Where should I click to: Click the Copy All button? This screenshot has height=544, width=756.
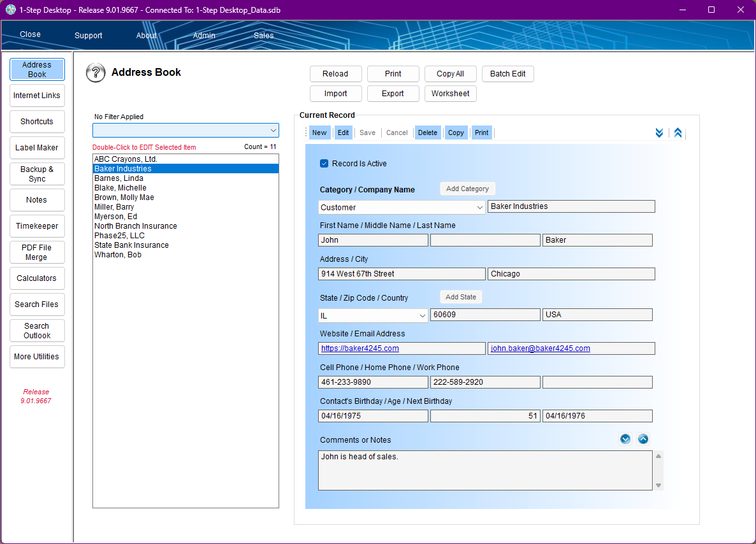[x=450, y=74]
